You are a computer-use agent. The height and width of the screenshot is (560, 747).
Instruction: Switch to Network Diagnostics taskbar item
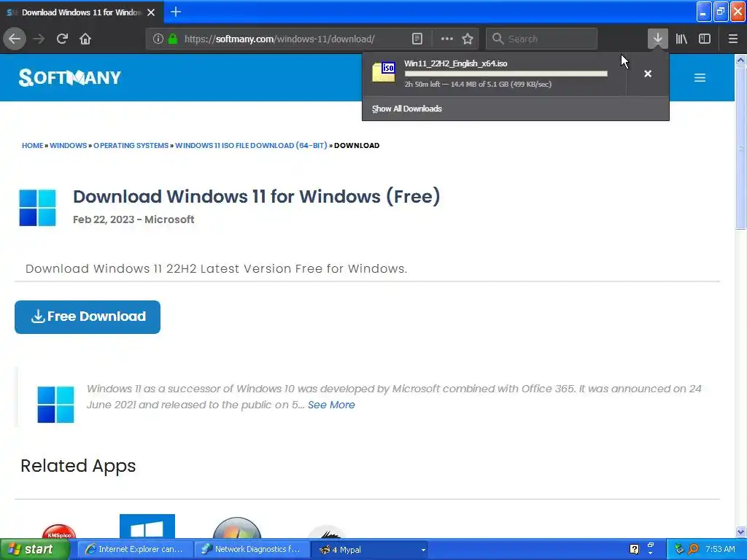pyautogui.click(x=252, y=549)
